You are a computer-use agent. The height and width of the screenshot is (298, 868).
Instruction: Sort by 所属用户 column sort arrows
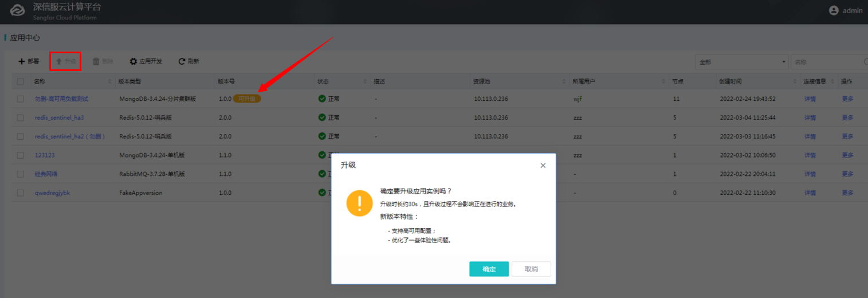click(x=663, y=81)
